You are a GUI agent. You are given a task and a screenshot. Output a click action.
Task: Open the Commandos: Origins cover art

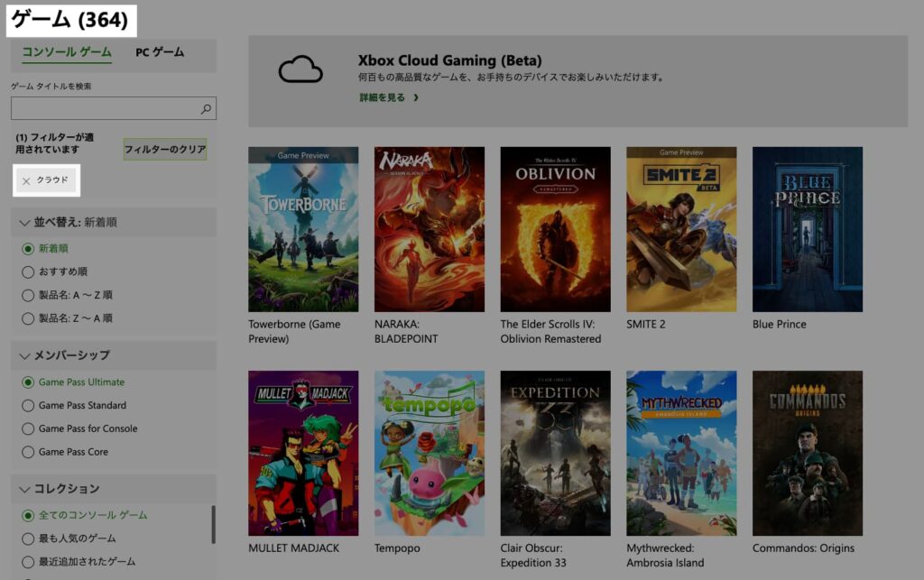coord(808,454)
